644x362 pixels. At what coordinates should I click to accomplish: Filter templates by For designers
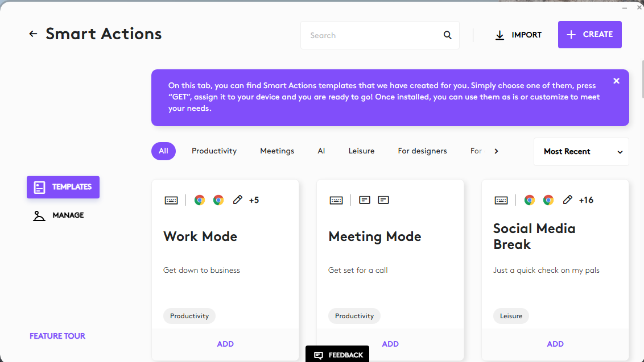coord(422,151)
